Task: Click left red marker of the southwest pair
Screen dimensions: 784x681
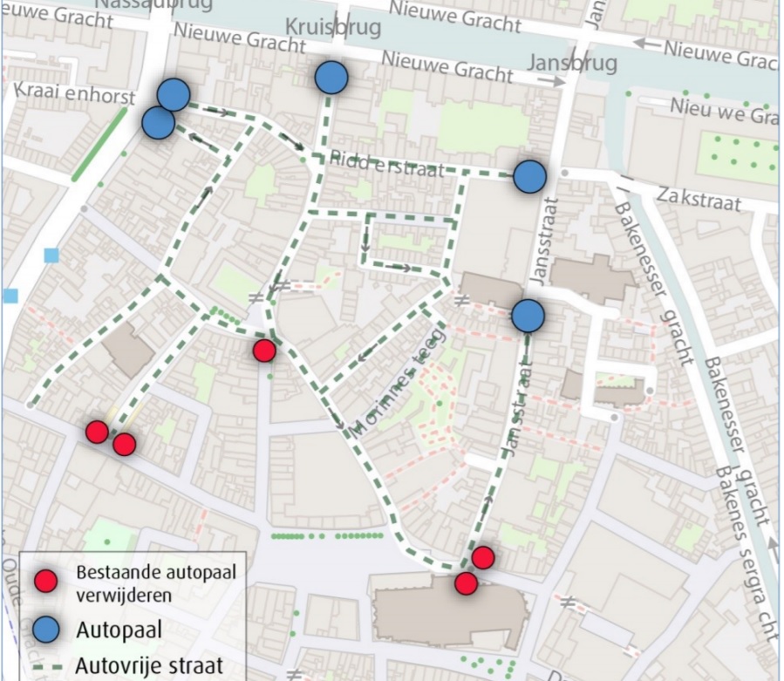Action: (97, 432)
